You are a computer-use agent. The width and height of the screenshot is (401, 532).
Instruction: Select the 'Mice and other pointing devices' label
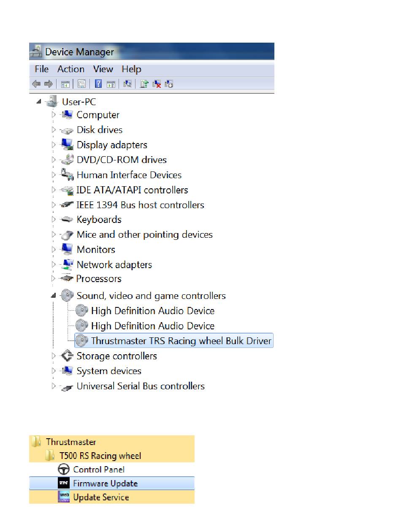(x=145, y=235)
